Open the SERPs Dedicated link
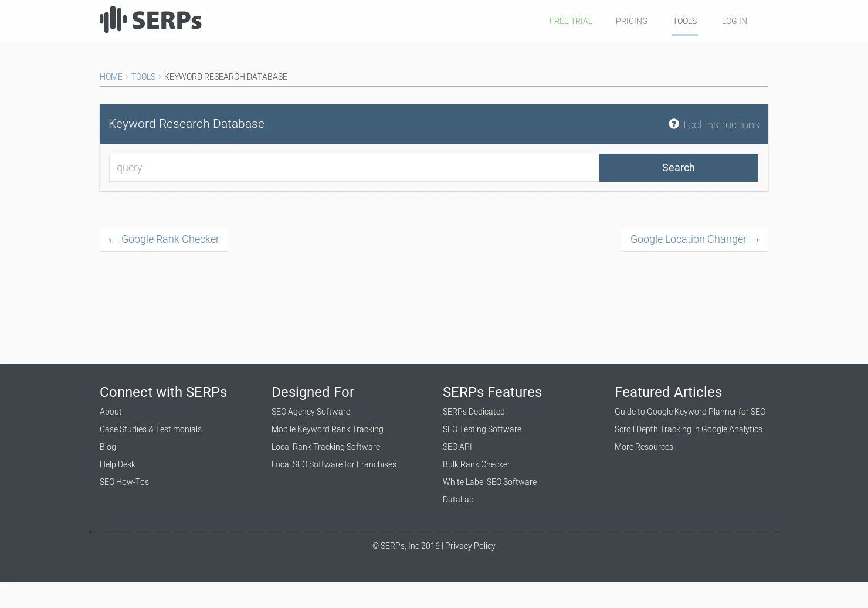868x608 pixels. [x=474, y=412]
